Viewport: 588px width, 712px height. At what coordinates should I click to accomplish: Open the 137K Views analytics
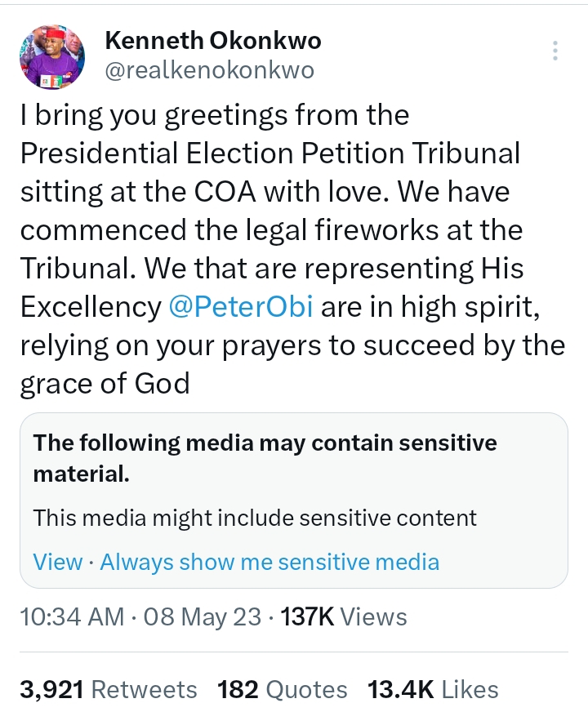344,616
